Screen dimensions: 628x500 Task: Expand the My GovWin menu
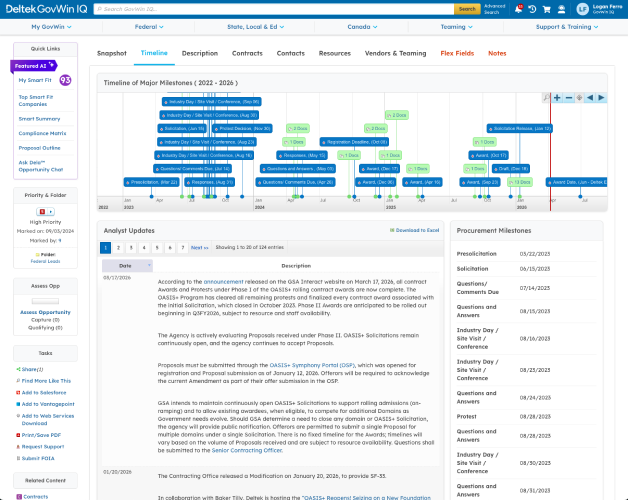click(x=51, y=27)
